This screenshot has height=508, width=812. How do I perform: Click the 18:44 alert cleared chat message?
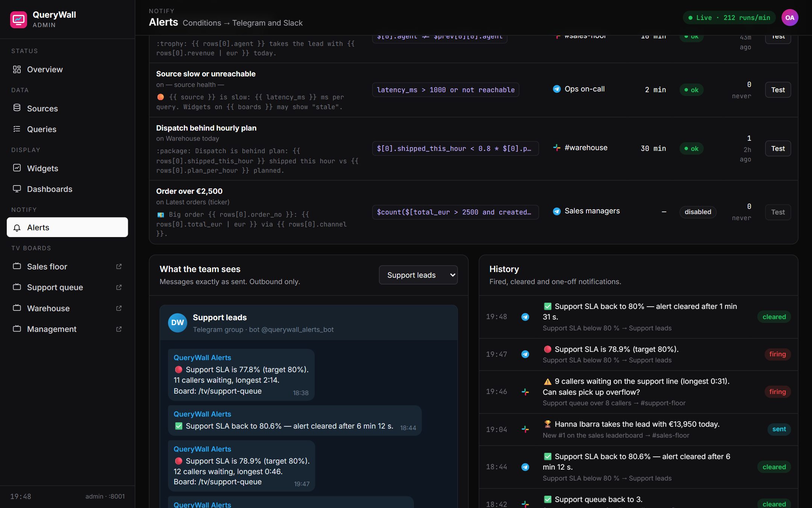[295, 421]
